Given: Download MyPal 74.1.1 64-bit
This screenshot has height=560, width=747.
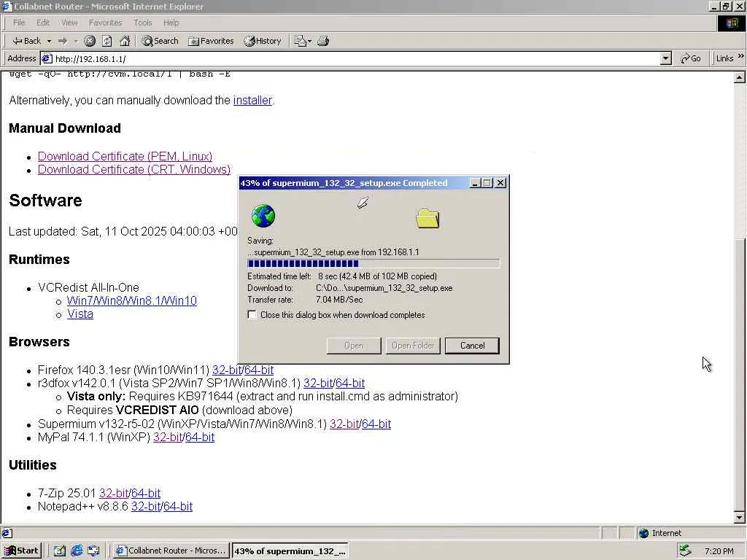Looking at the screenshot, I should tap(199, 437).
